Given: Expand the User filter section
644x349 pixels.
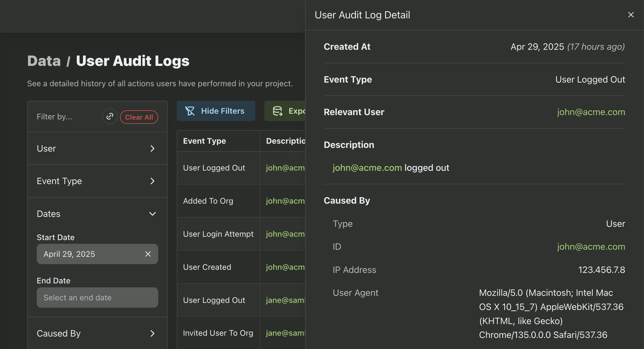Looking at the screenshot, I should (x=97, y=148).
